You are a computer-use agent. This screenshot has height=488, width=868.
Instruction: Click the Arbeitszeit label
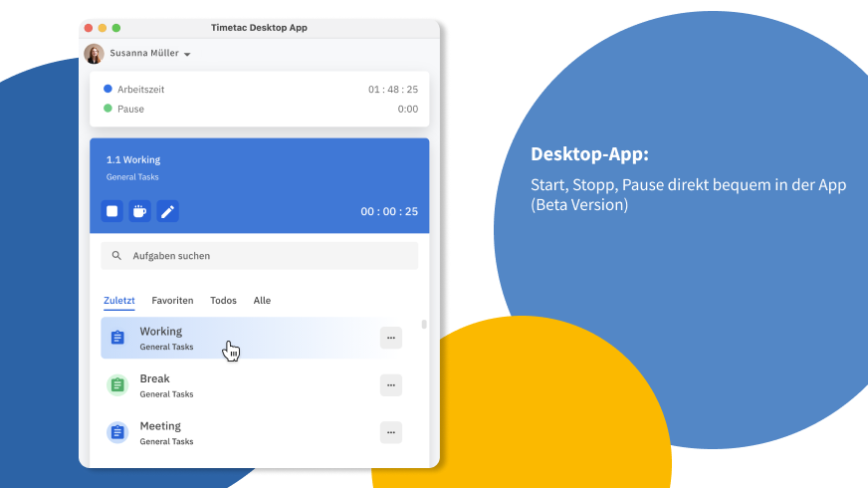[140, 90]
